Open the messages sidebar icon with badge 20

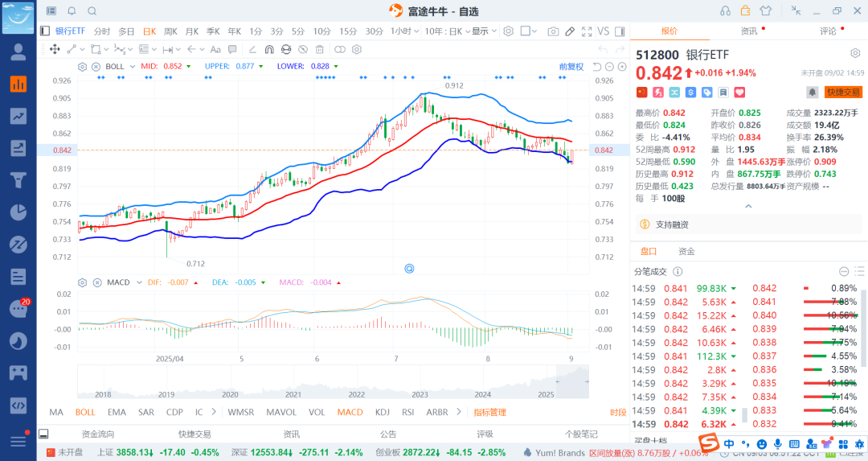[18, 309]
